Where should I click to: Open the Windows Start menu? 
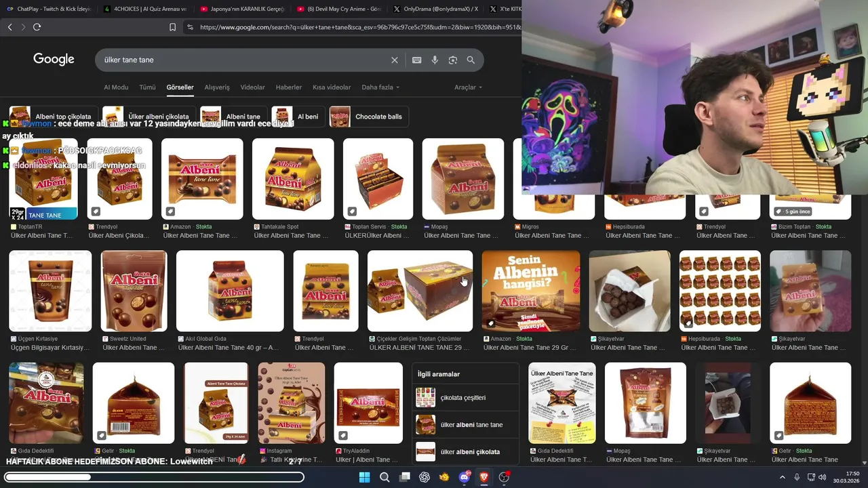point(365,477)
